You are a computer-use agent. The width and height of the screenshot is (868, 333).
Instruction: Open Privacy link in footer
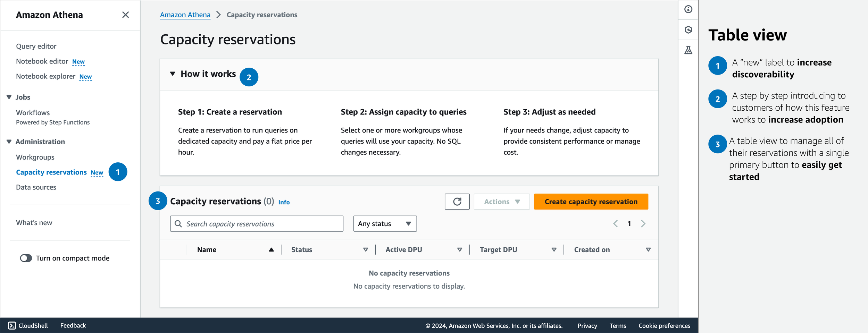tap(587, 326)
